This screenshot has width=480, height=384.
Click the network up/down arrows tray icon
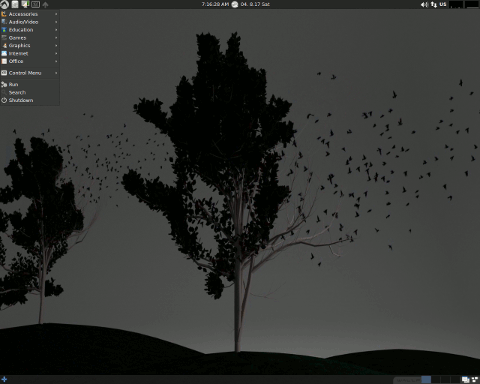(x=434, y=5)
